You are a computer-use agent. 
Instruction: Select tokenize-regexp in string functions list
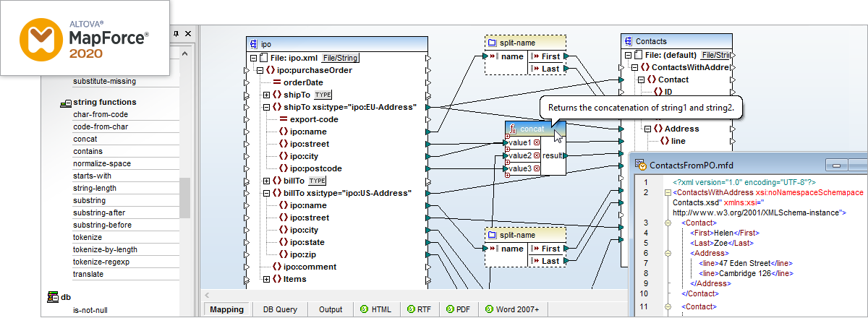click(101, 262)
